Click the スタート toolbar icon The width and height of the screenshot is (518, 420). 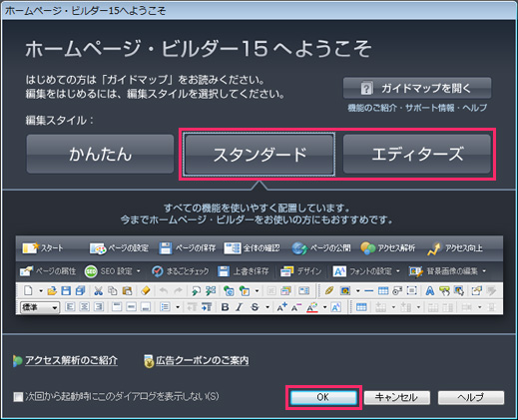pyautogui.click(x=30, y=248)
